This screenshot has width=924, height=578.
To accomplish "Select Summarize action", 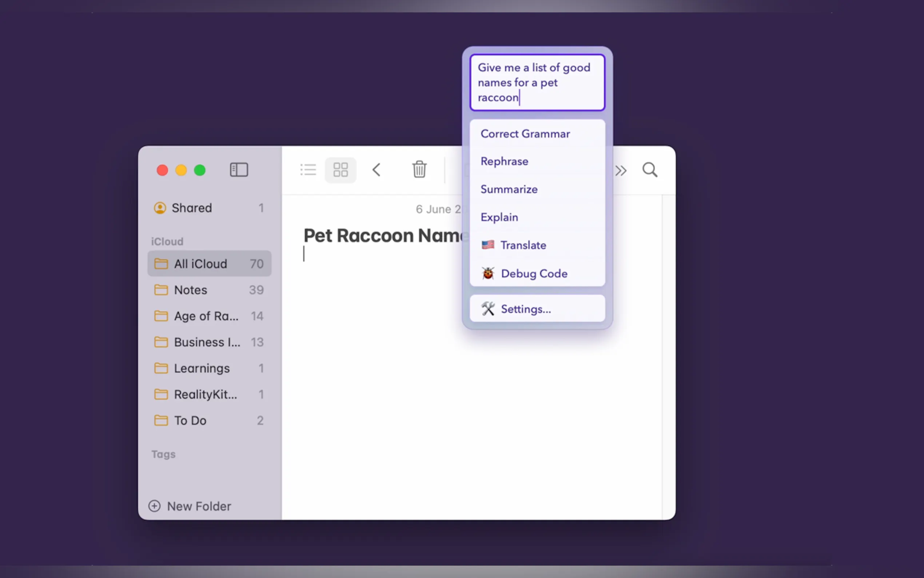I will point(509,189).
